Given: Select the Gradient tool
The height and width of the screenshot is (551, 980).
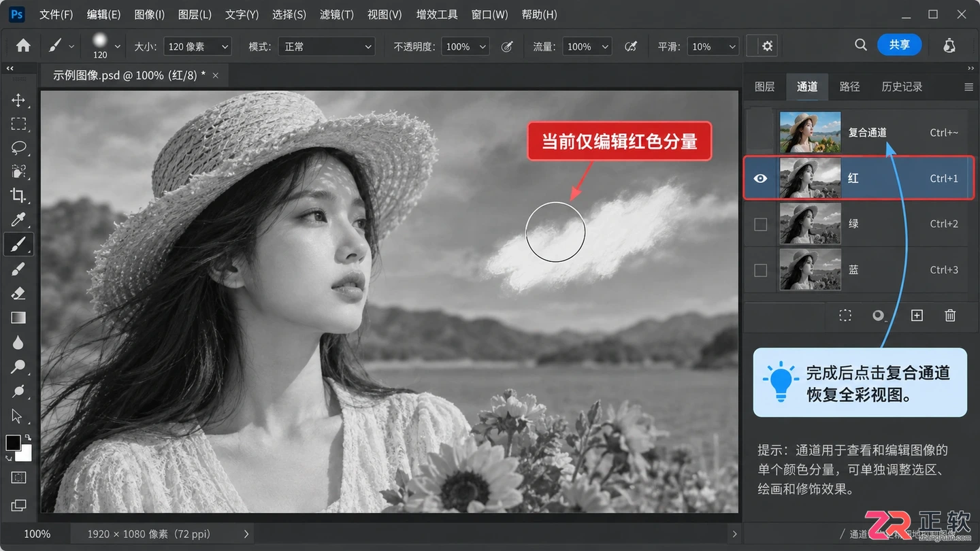Looking at the screenshot, I should [18, 318].
